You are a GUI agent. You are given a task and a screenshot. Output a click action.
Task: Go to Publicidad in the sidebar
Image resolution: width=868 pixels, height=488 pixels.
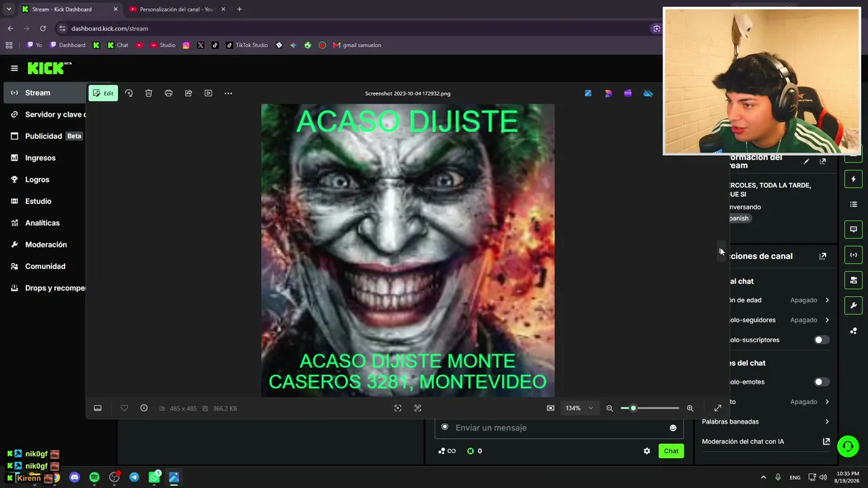[45, 136]
